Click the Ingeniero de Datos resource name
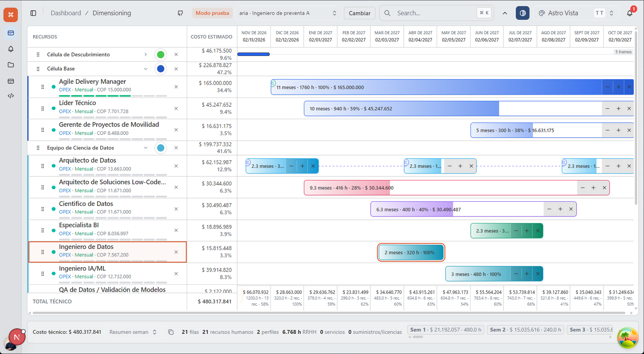Viewport: 644px width, 354px height. pyautogui.click(x=86, y=247)
